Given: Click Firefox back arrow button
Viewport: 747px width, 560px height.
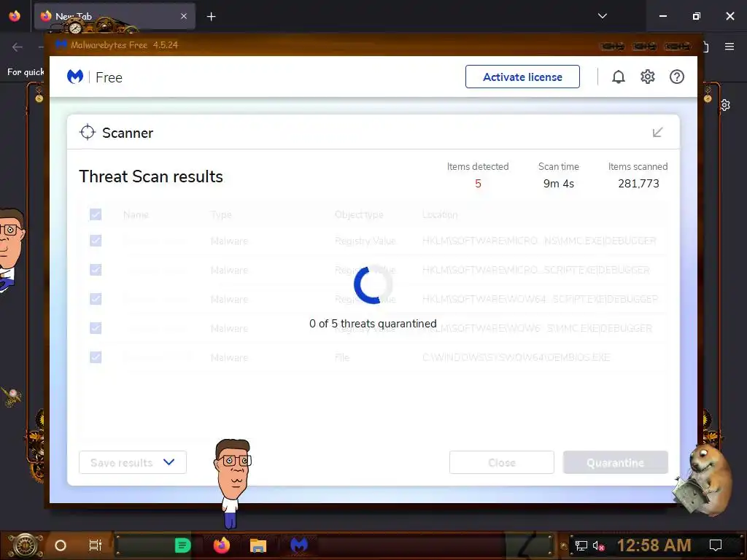Looking at the screenshot, I should 18,47.
